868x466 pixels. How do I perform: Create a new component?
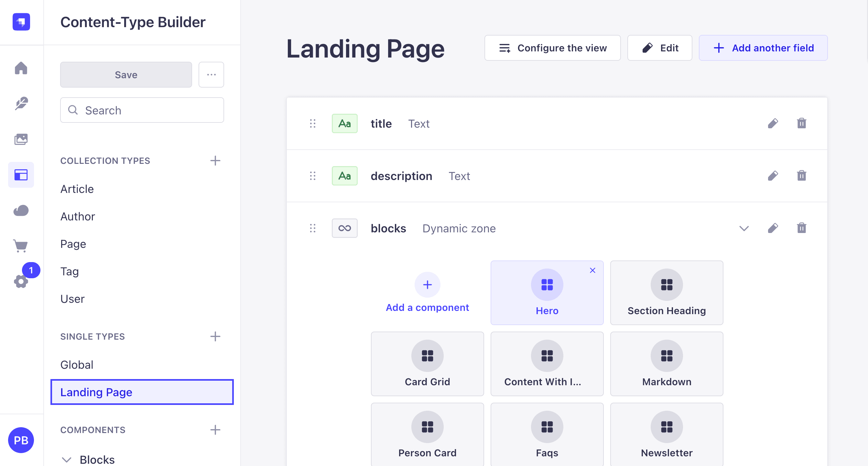pyautogui.click(x=215, y=430)
